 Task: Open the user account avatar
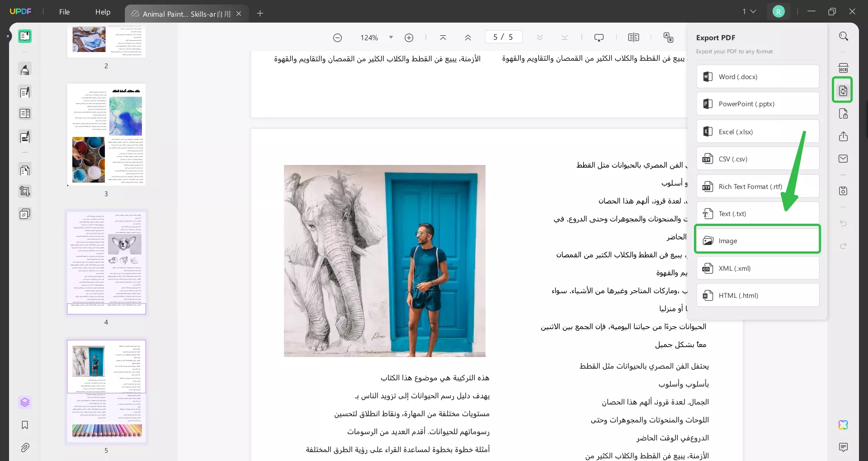tap(778, 12)
